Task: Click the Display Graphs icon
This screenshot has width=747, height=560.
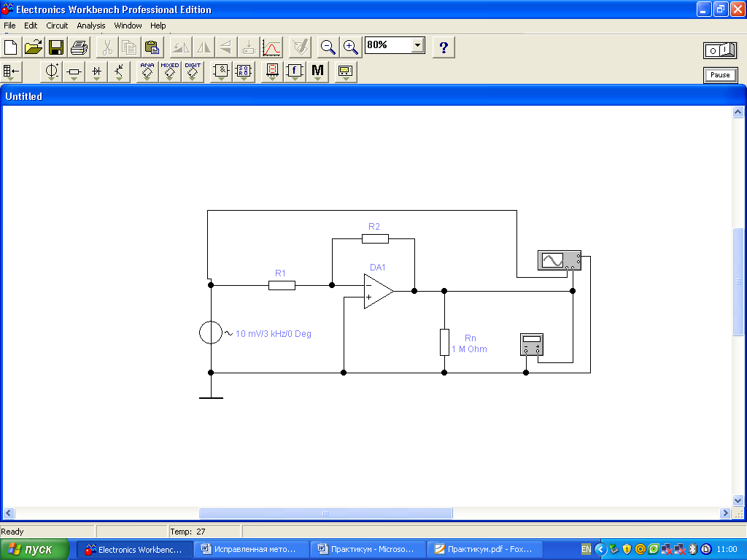Action: pos(272,47)
